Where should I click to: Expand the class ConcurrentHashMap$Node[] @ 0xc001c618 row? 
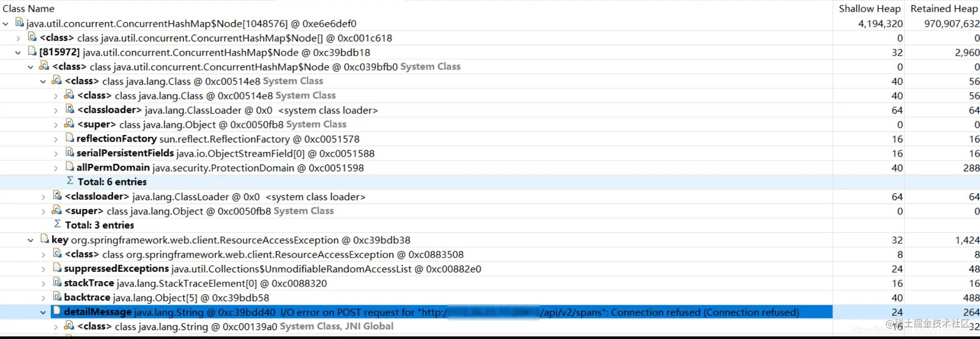[18, 38]
